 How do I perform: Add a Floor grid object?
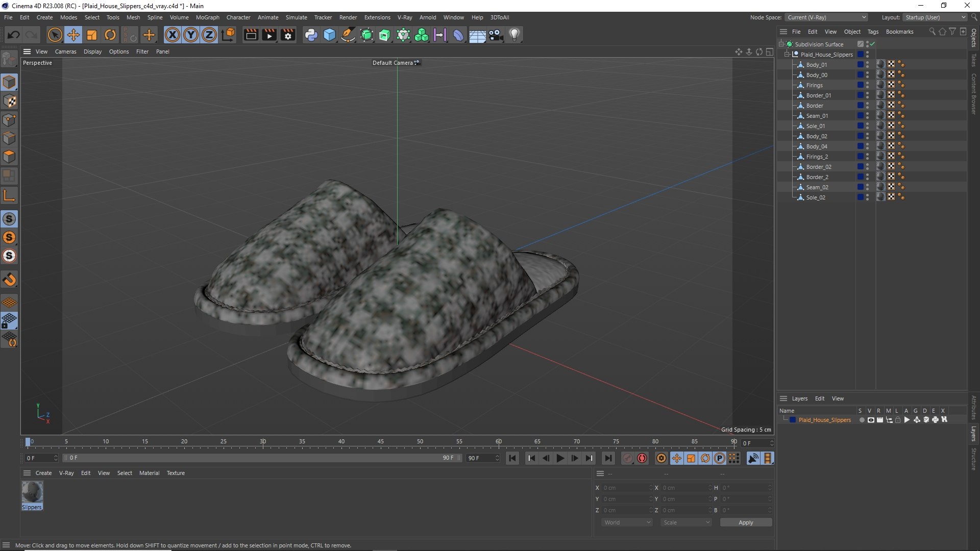coord(477,35)
